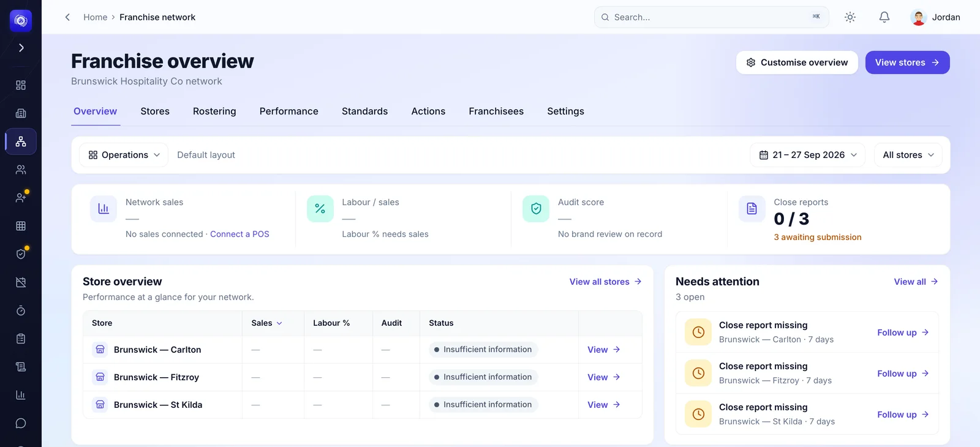The image size is (980, 447).
Task: Click View all in Needs attention
Action: point(916,282)
